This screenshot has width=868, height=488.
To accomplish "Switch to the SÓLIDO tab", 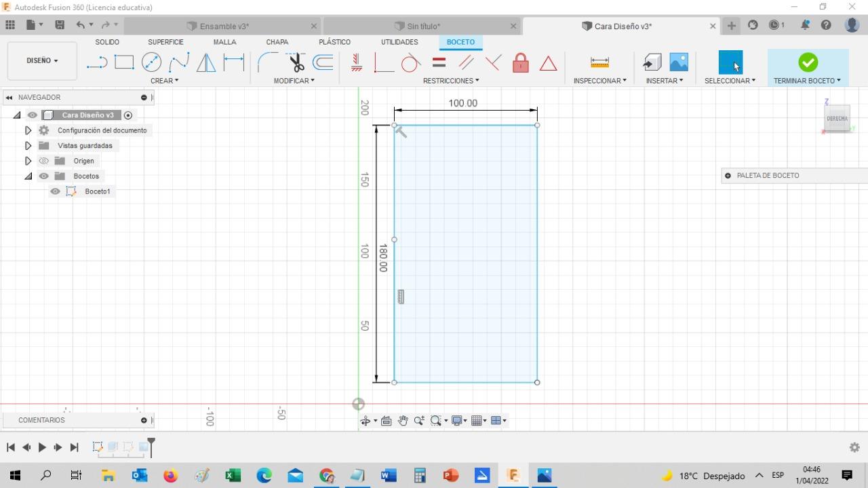I will (107, 42).
